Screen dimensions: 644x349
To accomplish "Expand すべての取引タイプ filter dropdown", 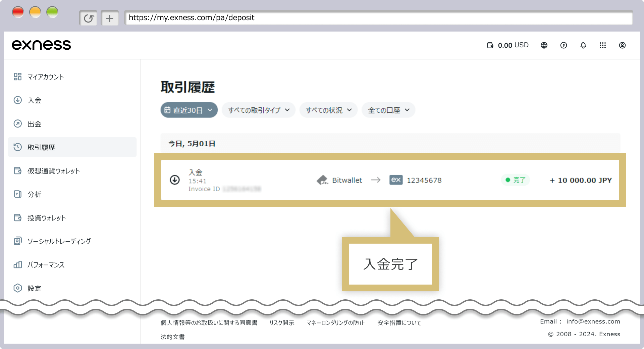I will [x=259, y=110].
